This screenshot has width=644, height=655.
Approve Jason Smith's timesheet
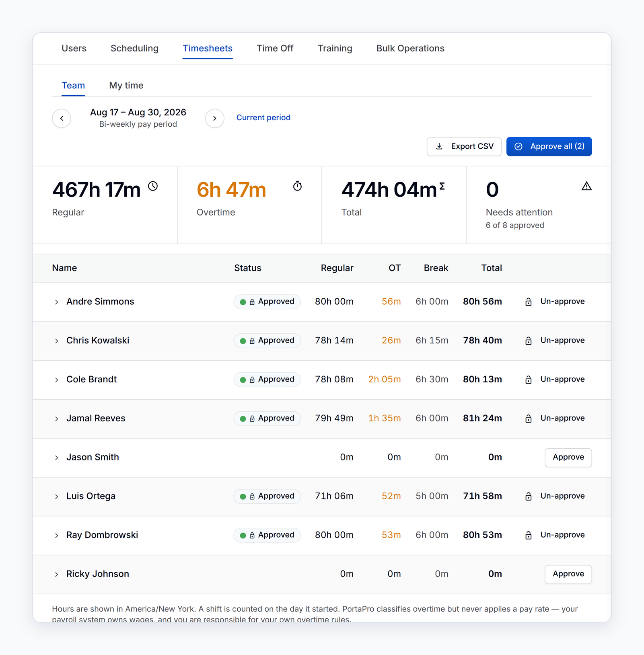pyautogui.click(x=568, y=458)
